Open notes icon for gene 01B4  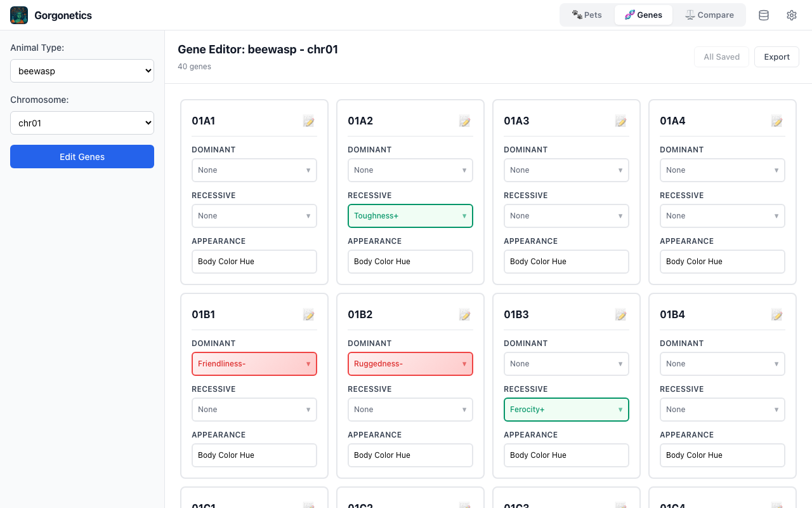pos(776,314)
